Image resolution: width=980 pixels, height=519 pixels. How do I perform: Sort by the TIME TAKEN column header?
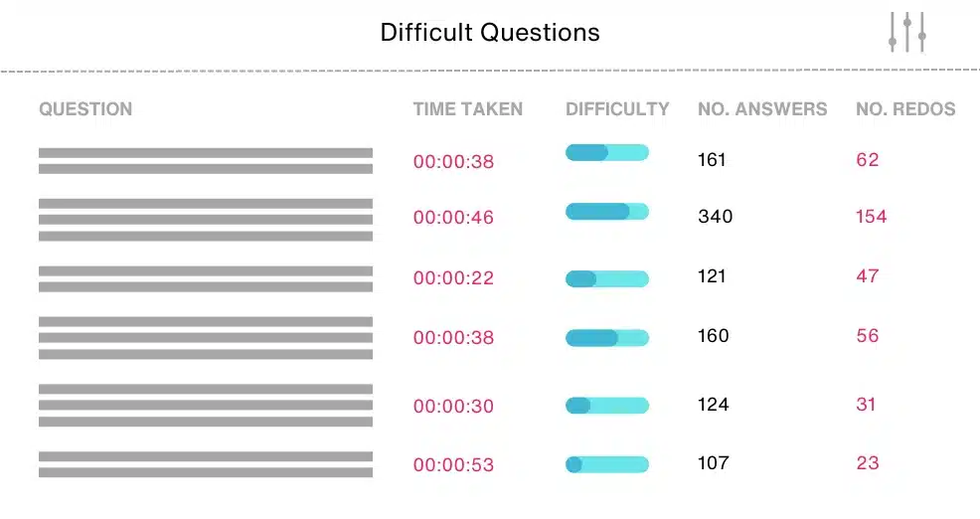tap(467, 109)
